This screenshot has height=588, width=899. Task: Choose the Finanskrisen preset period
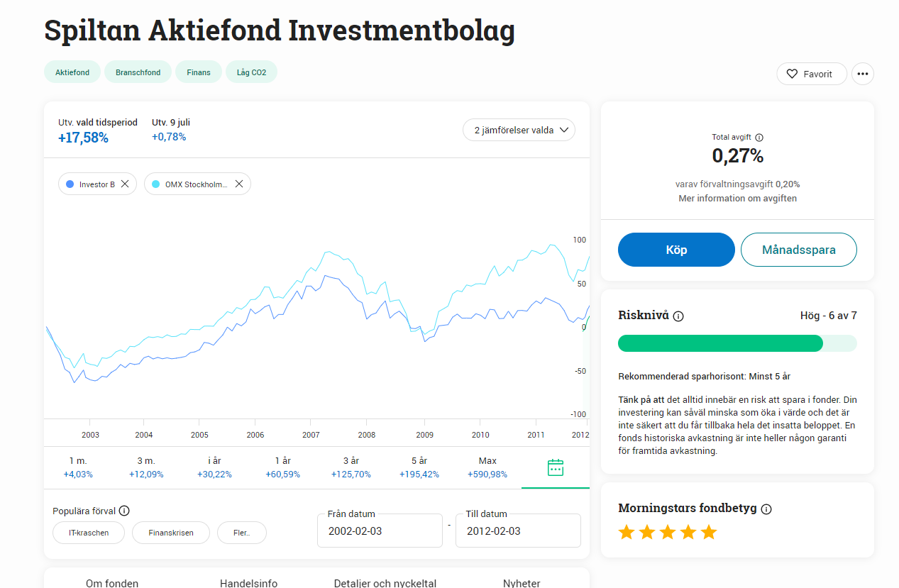[171, 533]
